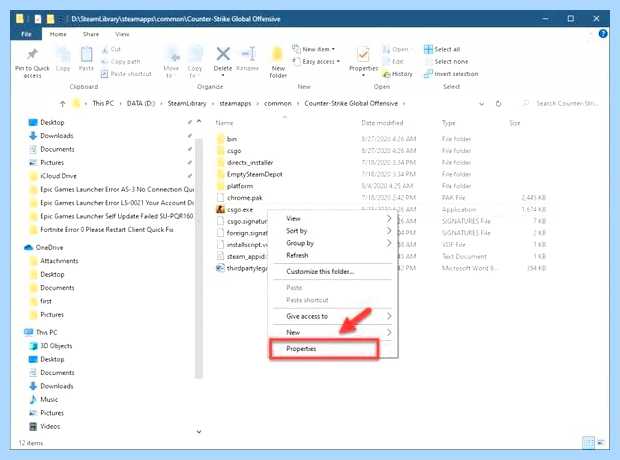Click the Rename icon
The width and height of the screenshot is (620, 460).
pos(248,54)
